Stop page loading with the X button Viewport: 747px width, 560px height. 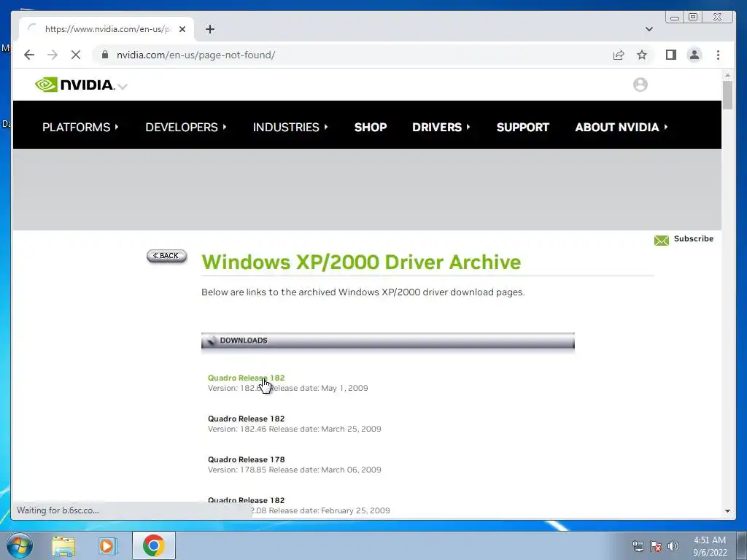tap(76, 55)
